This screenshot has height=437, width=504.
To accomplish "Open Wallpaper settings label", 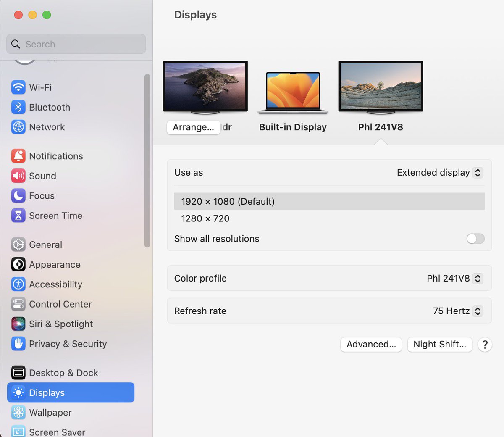I will 50,413.
